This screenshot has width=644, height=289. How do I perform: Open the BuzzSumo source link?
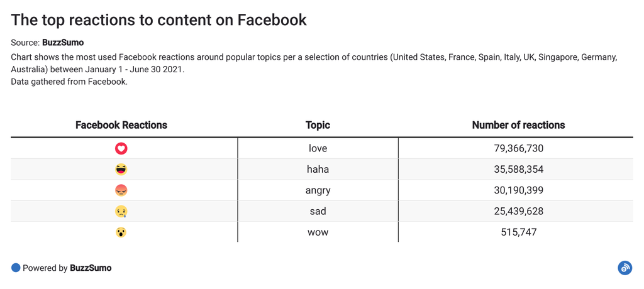point(62,43)
